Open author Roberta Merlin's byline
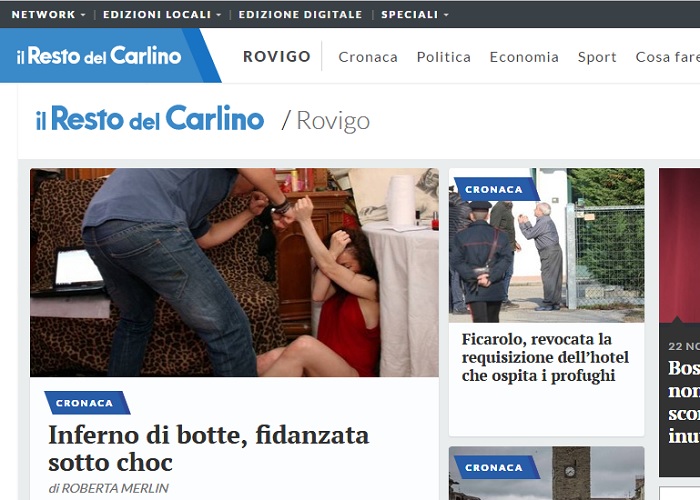Screen dimensions: 700x500 point(108,488)
